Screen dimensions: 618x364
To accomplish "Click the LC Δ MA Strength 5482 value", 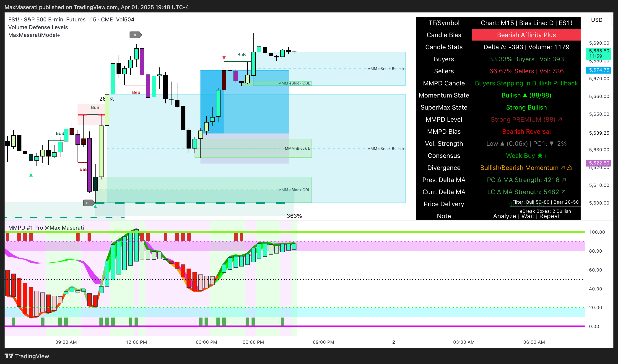I will click(x=526, y=192).
